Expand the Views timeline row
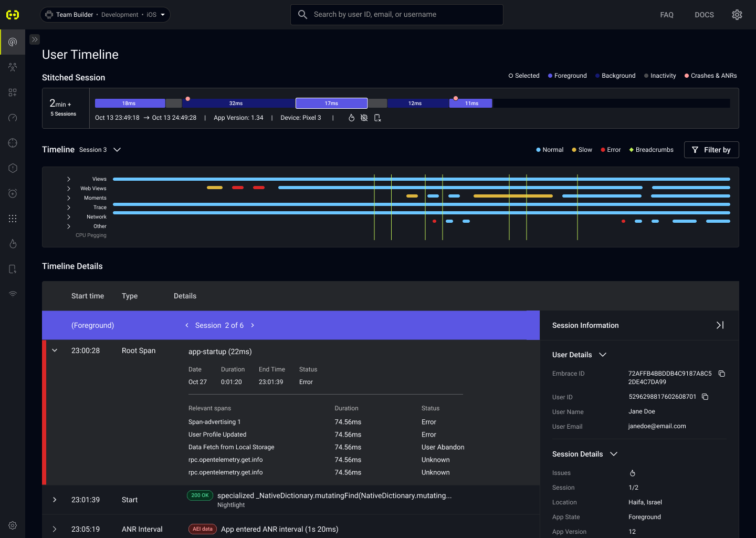This screenshot has height=538, width=756. pos(69,179)
